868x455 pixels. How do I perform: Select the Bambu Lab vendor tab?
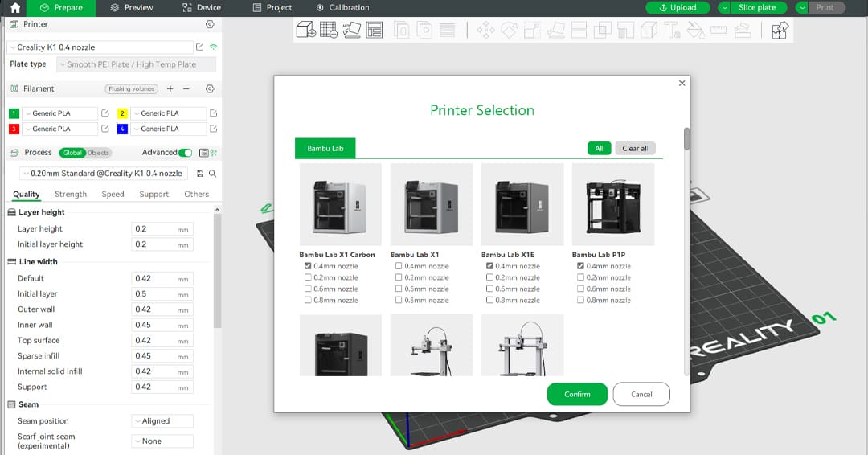[325, 149]
